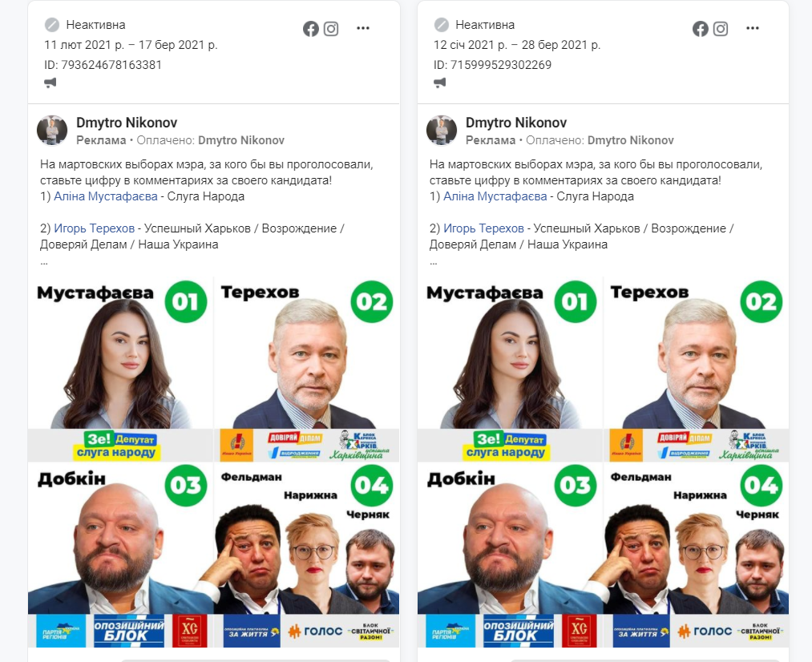
Task: Click the Dmytro Nikonov page name on the left ad
Action: (127, 123)
